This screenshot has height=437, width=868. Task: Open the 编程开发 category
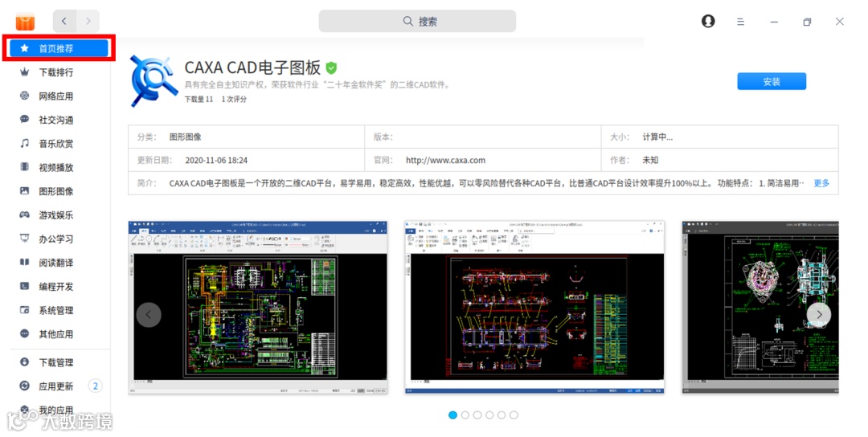point(56,286)
